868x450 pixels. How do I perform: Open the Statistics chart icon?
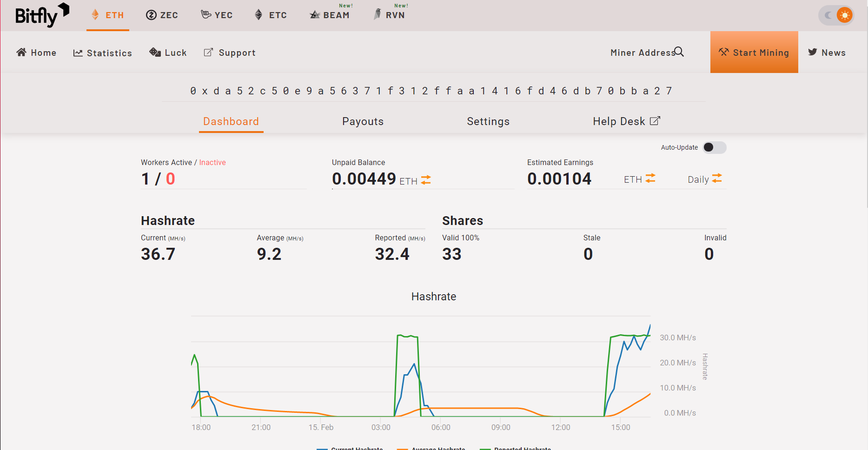click(x=78, y=53)
